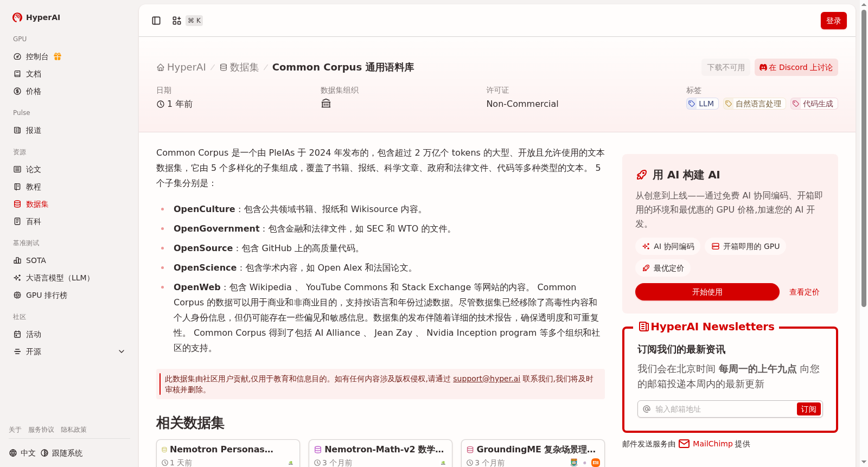Click the dataset organization building icon

pos(326,104)
